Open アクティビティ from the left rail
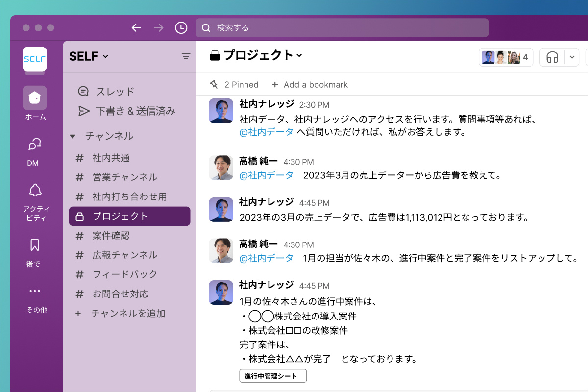This screenshot has height=392, width=588. click(34, 191)
